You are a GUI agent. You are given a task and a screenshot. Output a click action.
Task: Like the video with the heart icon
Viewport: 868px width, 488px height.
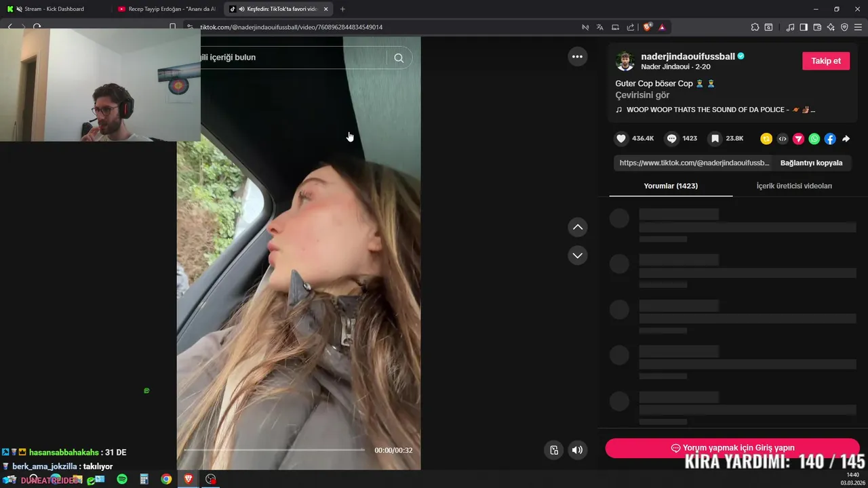coord(621,138)
